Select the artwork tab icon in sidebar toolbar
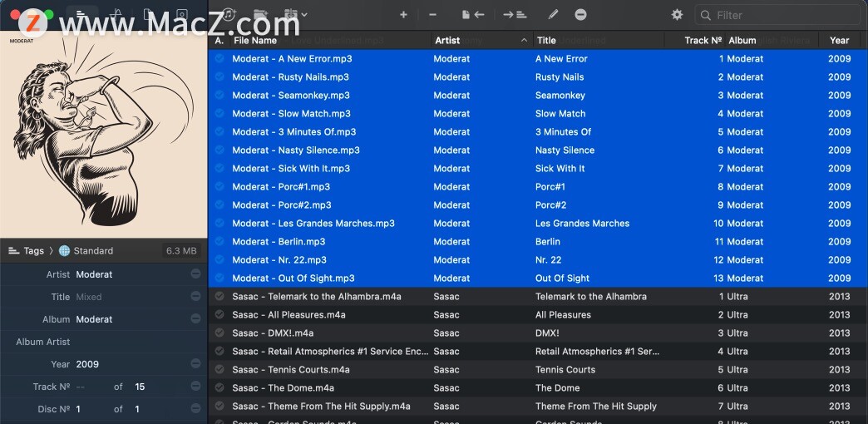Screen dimensions: 868x424 (x=182, y=14)
